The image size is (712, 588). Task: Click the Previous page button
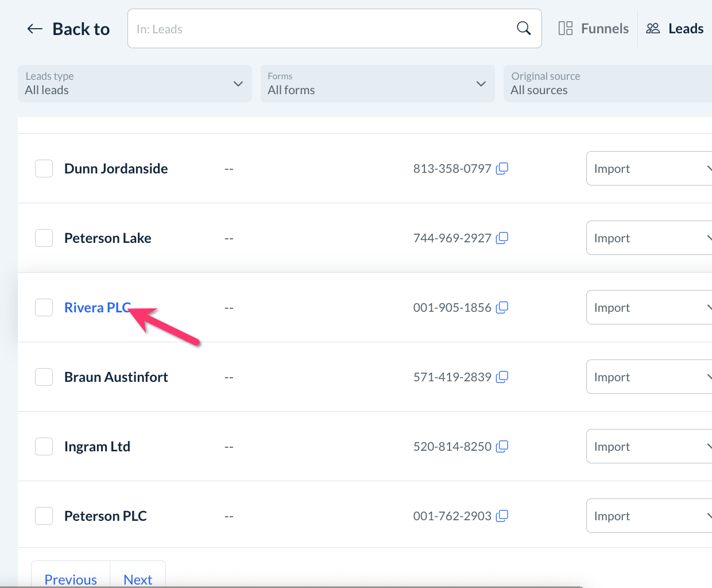tap(71, 579)
